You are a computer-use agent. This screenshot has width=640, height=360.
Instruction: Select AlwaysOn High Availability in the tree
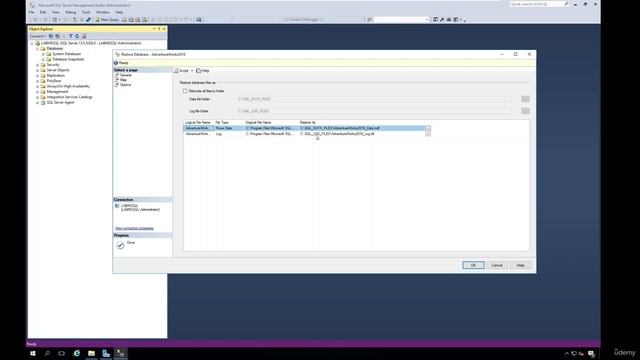pyautogui.click(x=68, y=86)
